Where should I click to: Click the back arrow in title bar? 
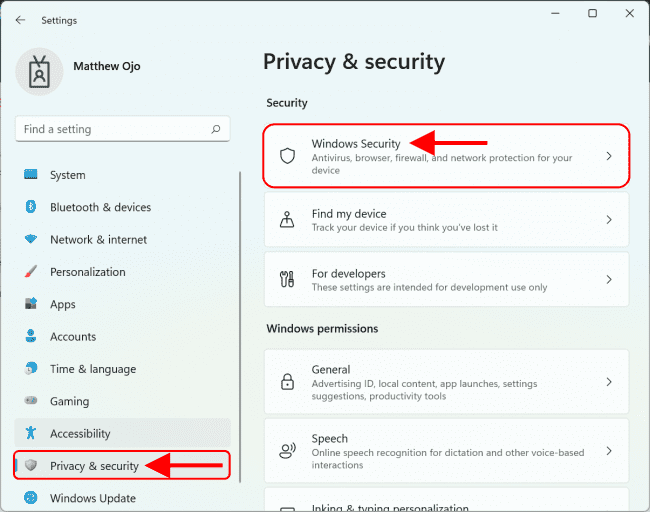pos(21,20)
